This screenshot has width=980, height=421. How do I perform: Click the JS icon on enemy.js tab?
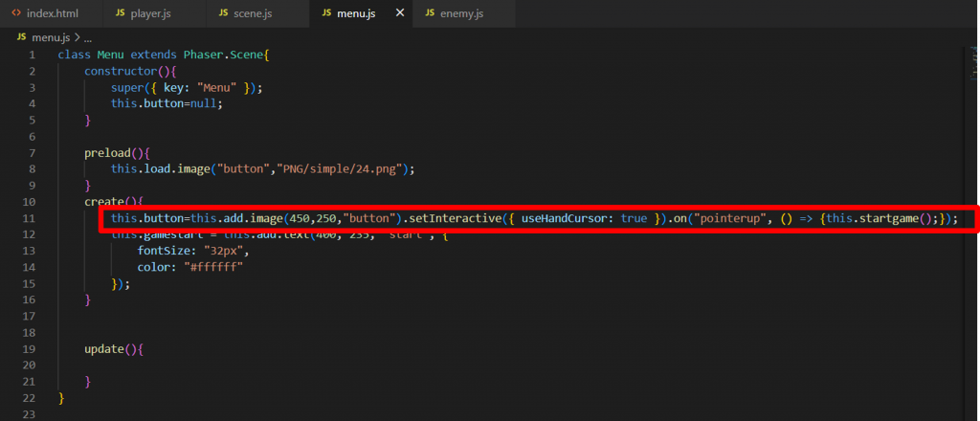click(430, 13)
